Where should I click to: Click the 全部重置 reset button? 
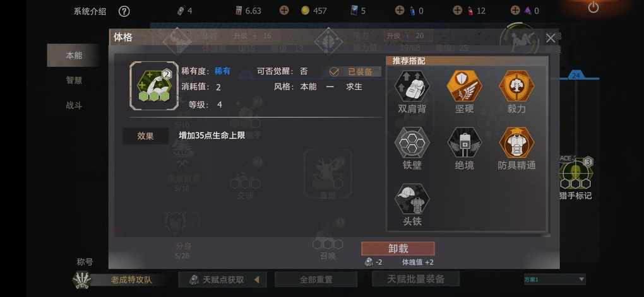pyautogui.click(x=316, y=280)
